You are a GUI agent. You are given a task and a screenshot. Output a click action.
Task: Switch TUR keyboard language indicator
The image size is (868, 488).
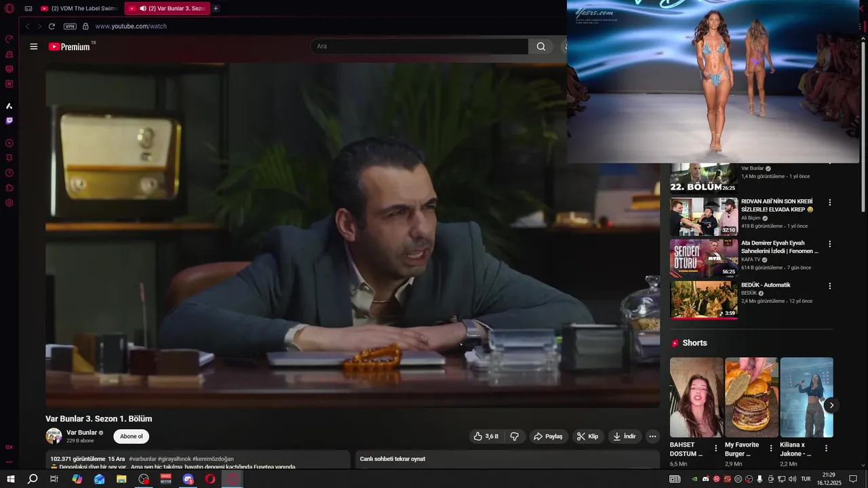coord(806,479)
